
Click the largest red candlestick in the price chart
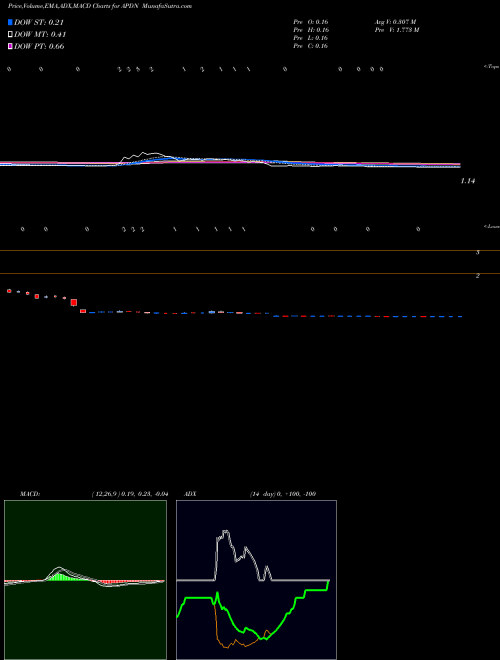(74, 302)
